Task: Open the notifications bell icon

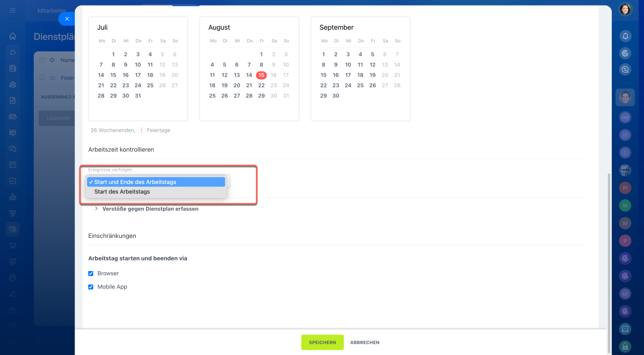Action: [625, 36]
